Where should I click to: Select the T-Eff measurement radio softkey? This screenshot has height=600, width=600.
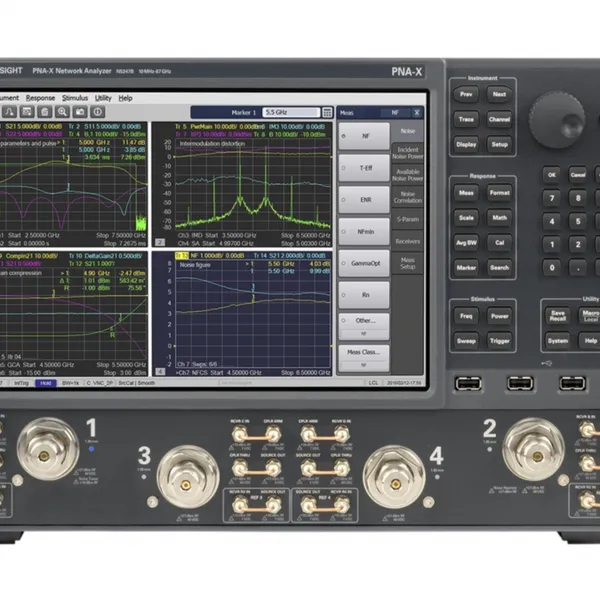[364, 168]
